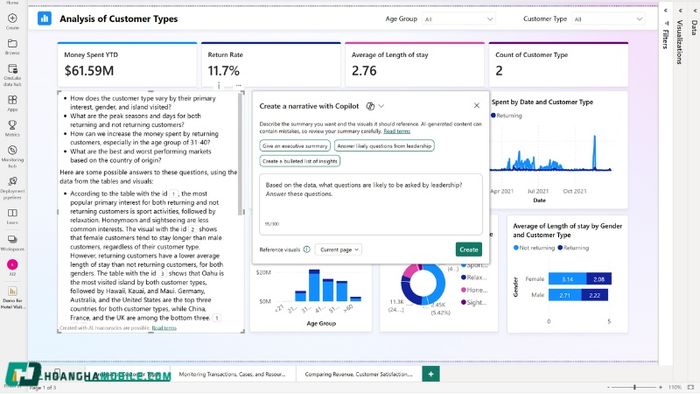The width and height of the screenshot is (700, 394).
Task: Open Deployment pipelines
Action: 12,187
